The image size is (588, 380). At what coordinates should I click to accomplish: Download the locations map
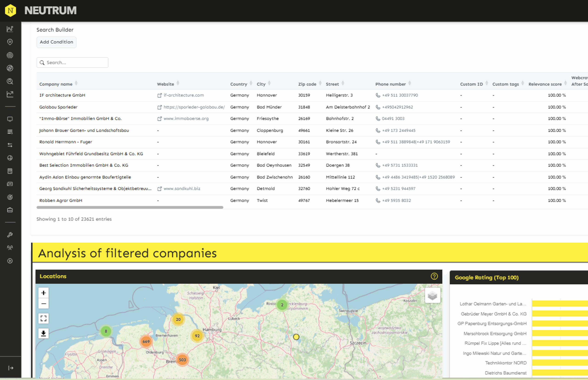43,333
